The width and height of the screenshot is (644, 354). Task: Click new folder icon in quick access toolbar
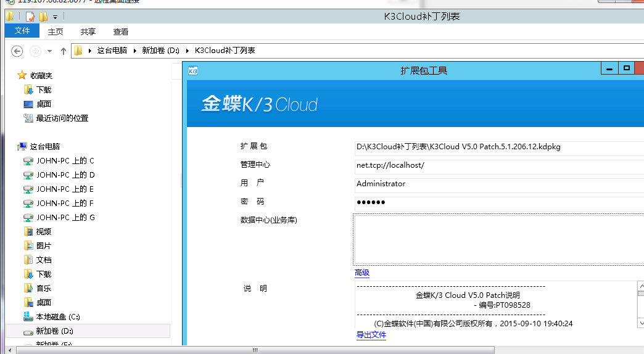pyautogui.click(x=44, y=17)
